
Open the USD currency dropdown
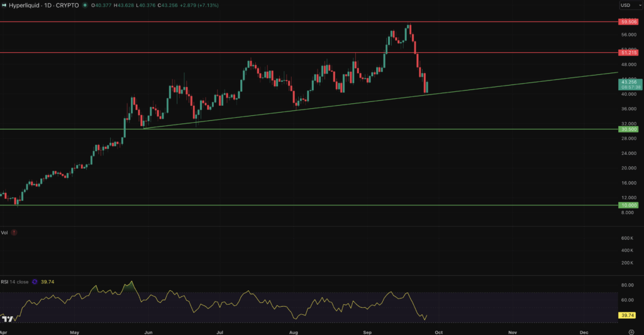[631, 5]
